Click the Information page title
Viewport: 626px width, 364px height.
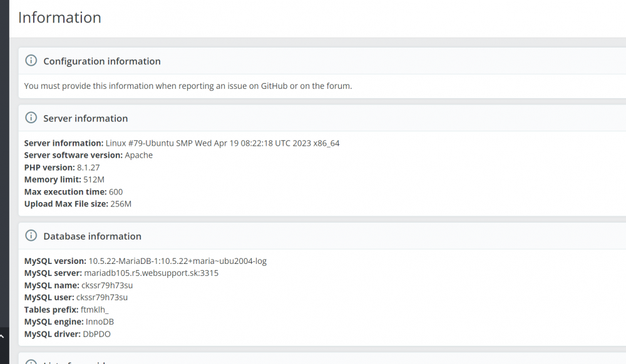tap(59, 18)
